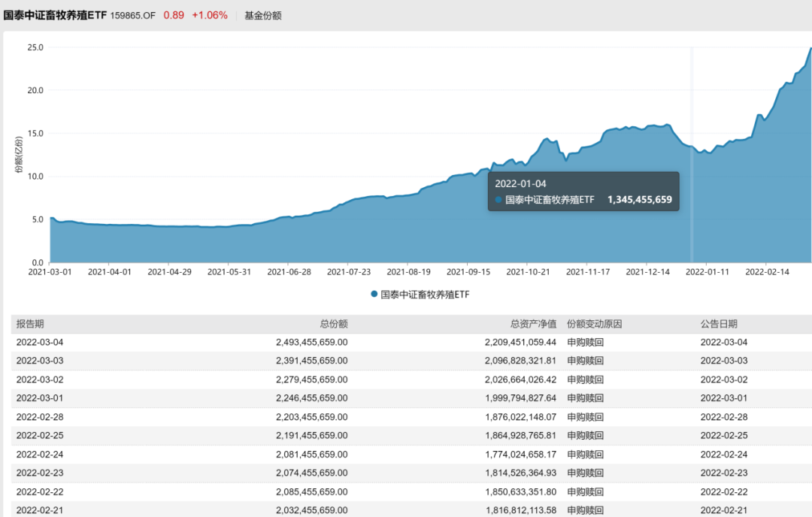Sort table by 总份额 column header
Image resolution: width=812 pixels, height=517 pixels.
[334, 324]
